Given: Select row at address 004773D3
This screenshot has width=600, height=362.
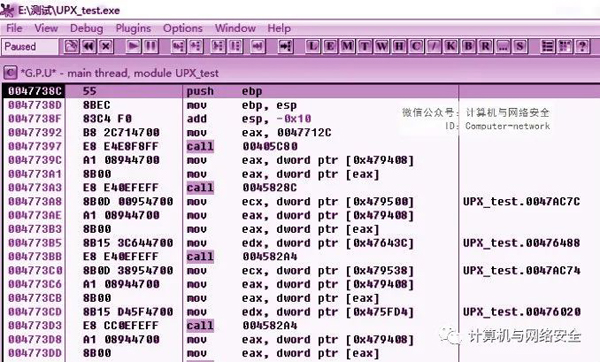Looking at the screenshot, I should [300, 325].
